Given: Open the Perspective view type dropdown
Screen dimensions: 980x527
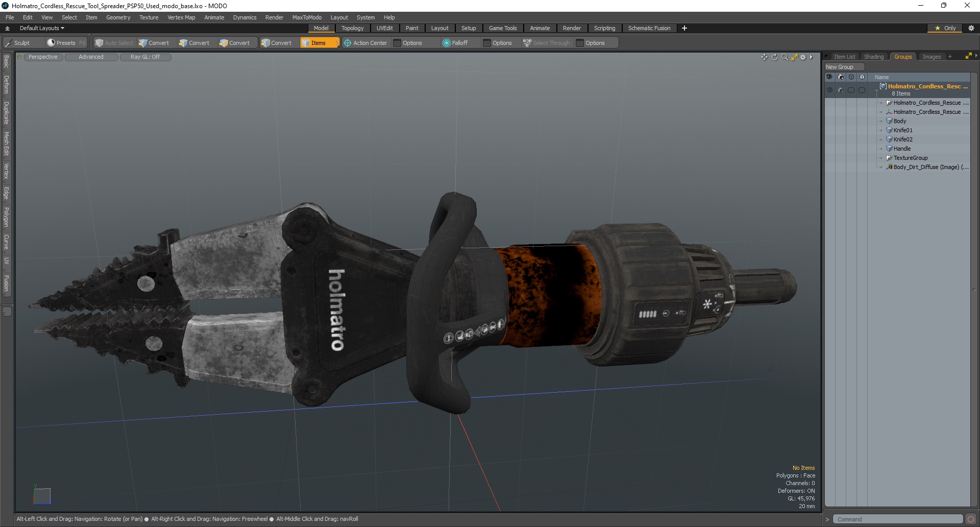Looking at the screenshot, I should [43, 57].
